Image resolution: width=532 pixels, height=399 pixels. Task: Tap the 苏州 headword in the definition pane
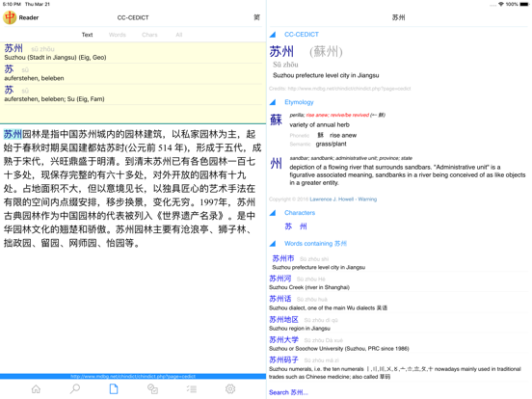[x=281, y=52]
